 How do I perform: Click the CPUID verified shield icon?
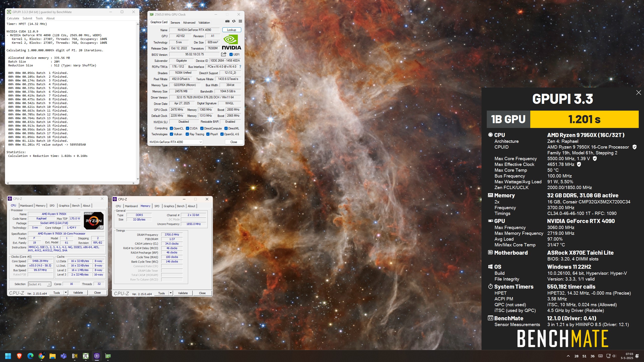pos(634,147)
